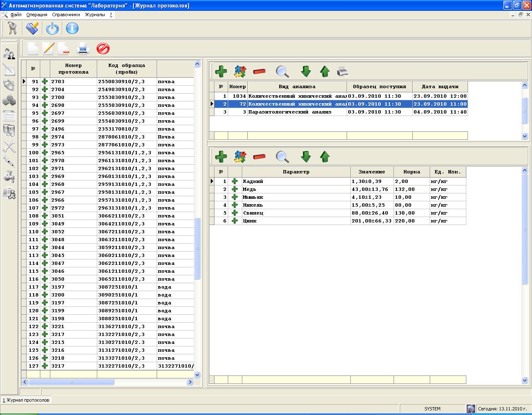The height and width of the screenshot is (415, 532).
Task: Click the protocol list horizontal scrollbar thumb
Action: [71, 382]
